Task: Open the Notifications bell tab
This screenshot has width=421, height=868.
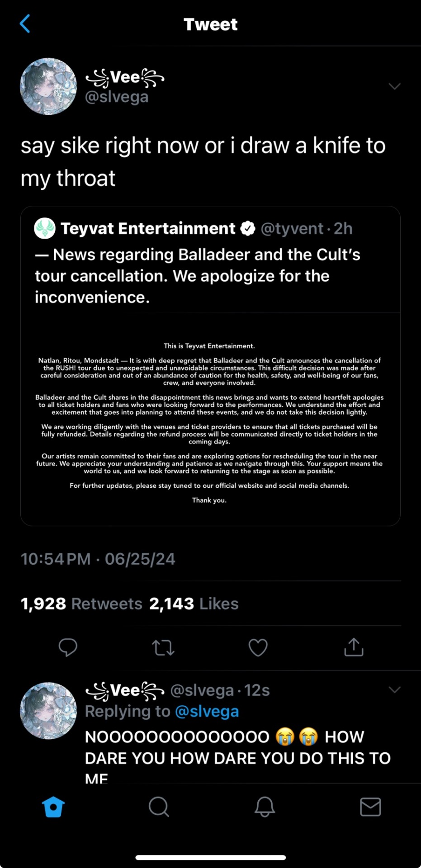Action: (265, 807)
